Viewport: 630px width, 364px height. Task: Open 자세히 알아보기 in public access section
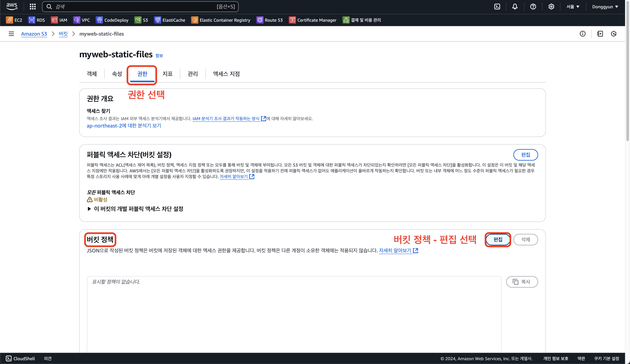[x=237, y=177]
